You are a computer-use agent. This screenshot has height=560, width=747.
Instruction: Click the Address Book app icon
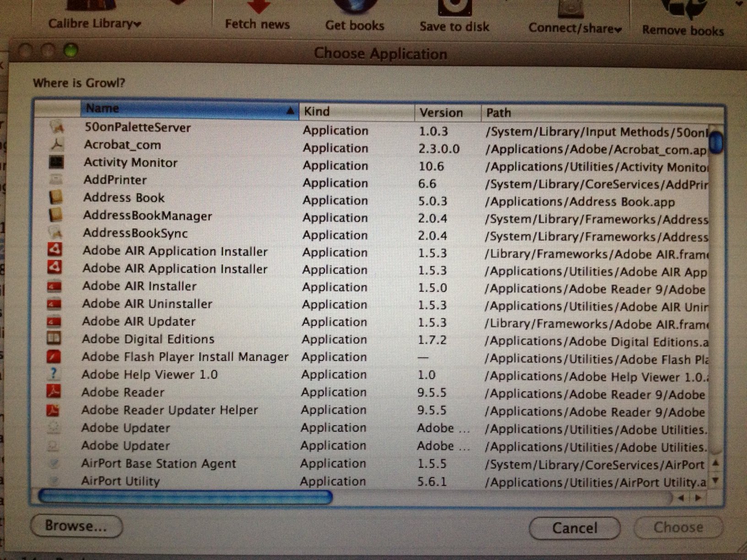click(x=56, y=197)
